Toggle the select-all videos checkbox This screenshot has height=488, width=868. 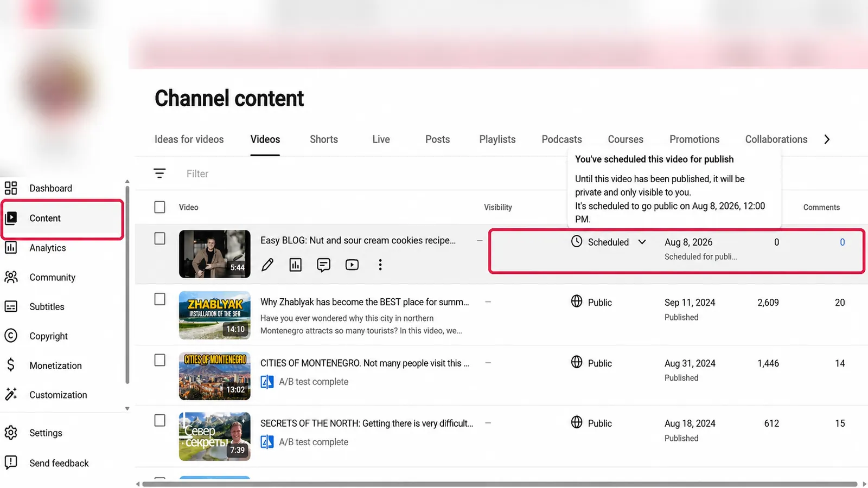pyautogui.click(x=159, y=207)
